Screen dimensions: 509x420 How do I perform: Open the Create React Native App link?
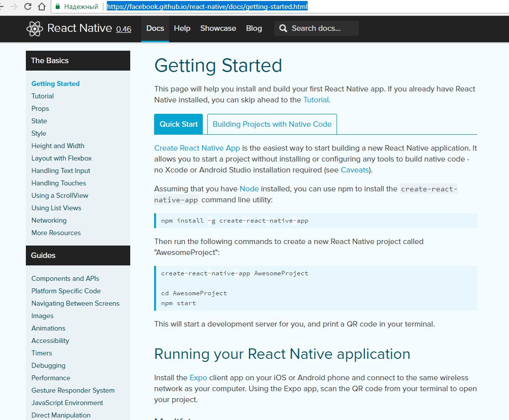pos(197,148)
